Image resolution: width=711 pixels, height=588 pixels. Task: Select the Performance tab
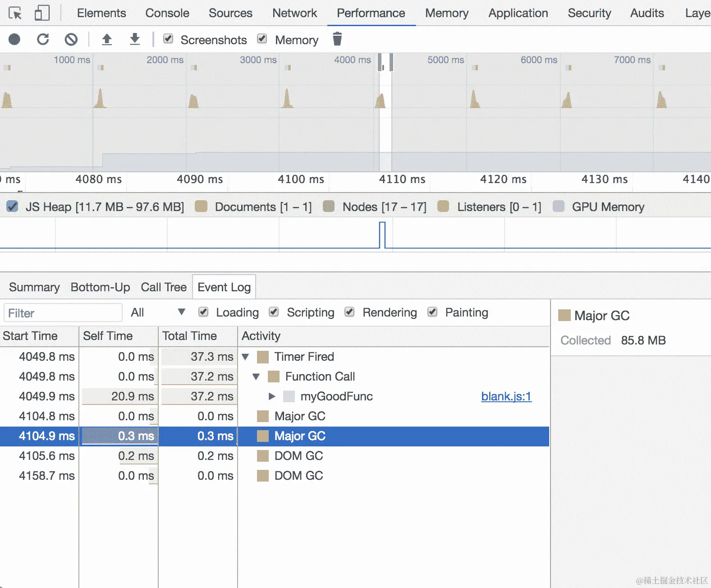coord(371,13)
